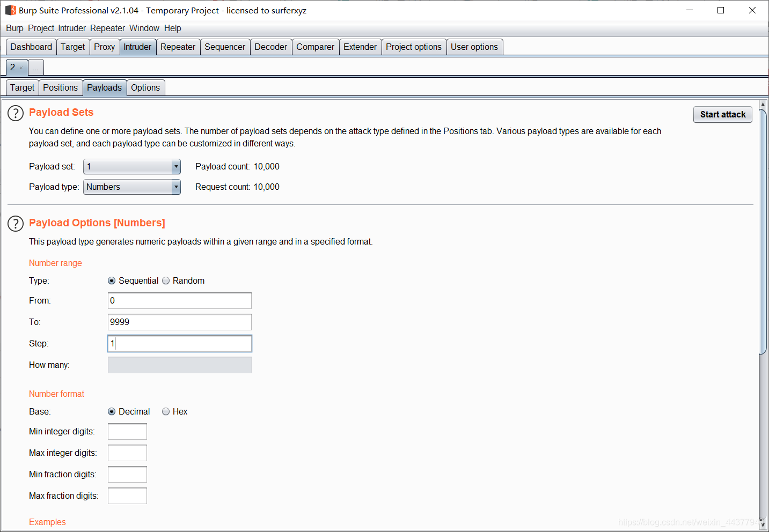Click the scrollbar up arrow
The image size is (769, 532).
(x=763, y=104)
